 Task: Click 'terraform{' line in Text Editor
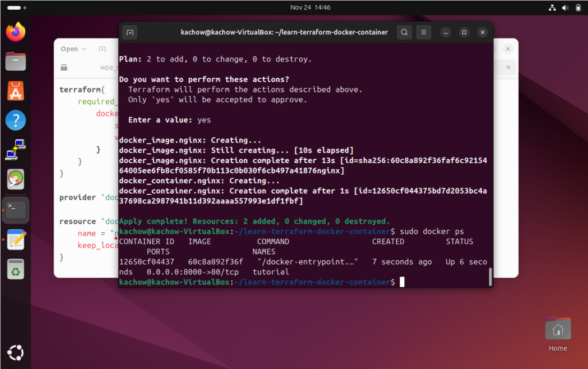coord(82,89)
